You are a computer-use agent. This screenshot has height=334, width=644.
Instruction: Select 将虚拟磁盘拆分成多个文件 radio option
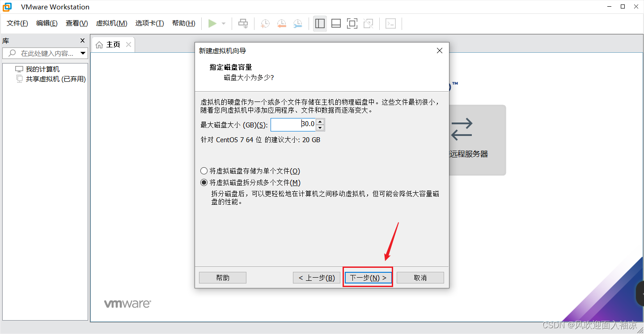point(250,182)
